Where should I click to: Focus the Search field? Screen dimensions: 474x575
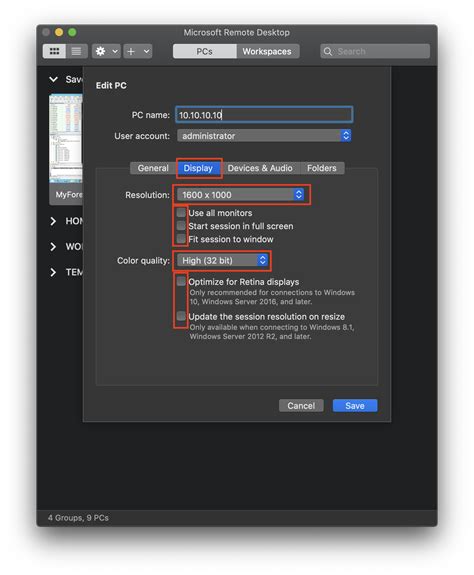click(375, 51)
